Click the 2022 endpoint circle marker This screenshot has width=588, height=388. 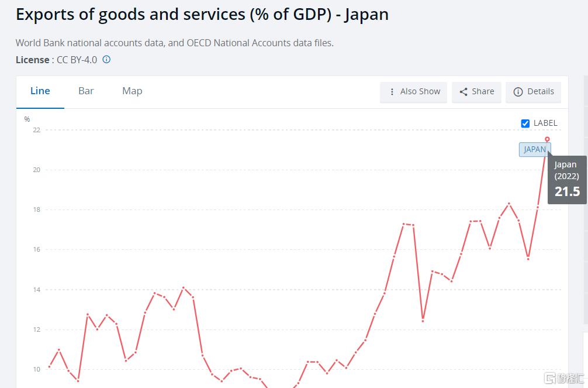point(547,139)
